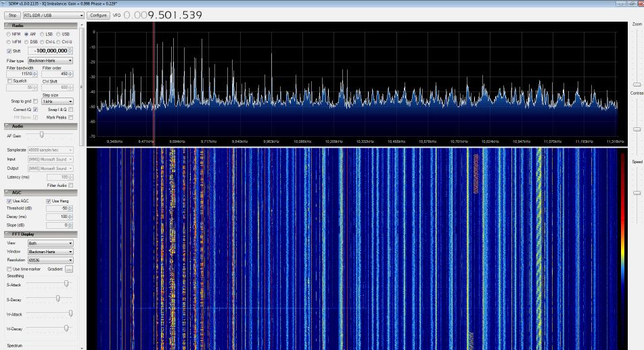
Task: Stop the radio with the Stop button
Action: click(12, 15)
